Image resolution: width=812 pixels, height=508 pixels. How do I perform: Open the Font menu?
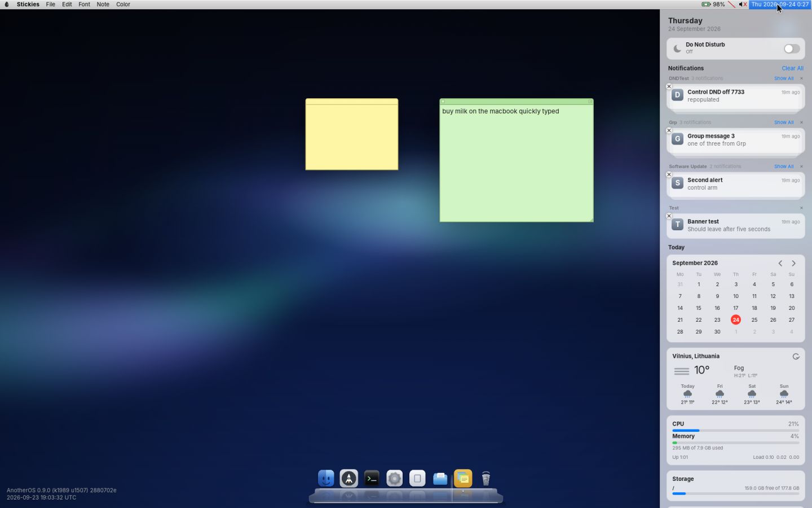coord(84,4)
